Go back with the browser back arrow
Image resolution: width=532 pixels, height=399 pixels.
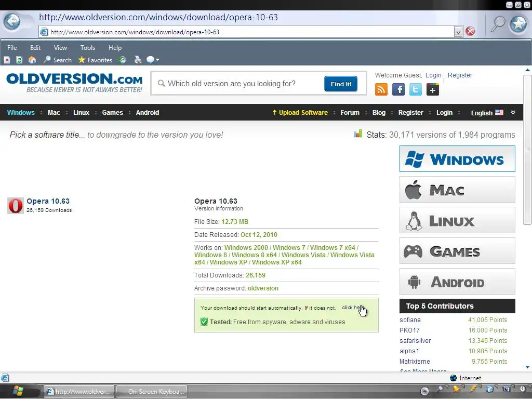point(12,22)
